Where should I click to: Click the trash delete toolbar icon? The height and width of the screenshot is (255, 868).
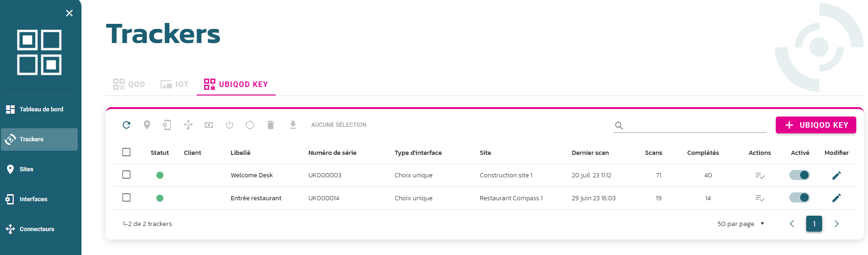[271, 125]
